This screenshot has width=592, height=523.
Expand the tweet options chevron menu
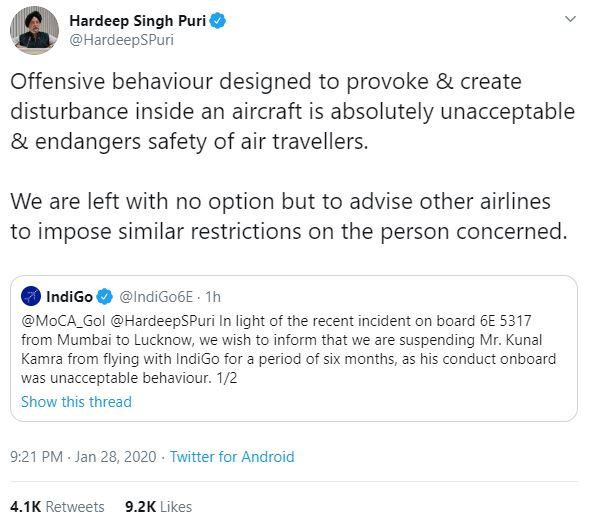[570, 19]
